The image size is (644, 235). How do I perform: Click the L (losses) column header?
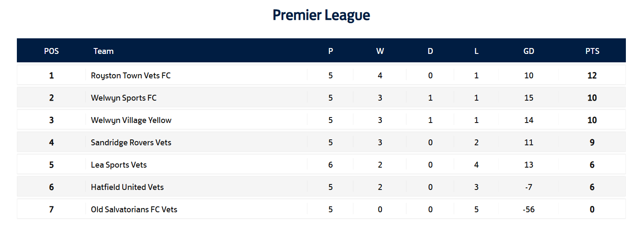coord(476,51)
